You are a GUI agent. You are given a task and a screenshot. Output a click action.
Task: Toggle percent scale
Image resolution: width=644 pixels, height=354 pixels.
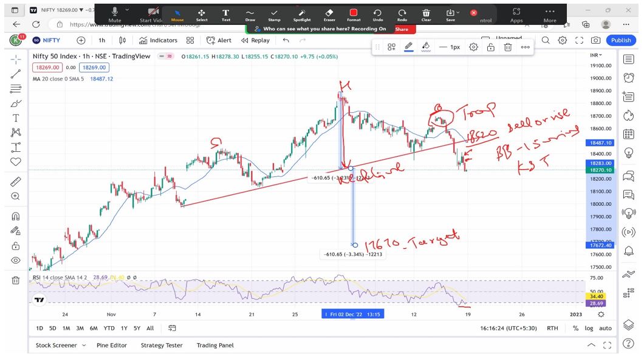click(576, 328)
